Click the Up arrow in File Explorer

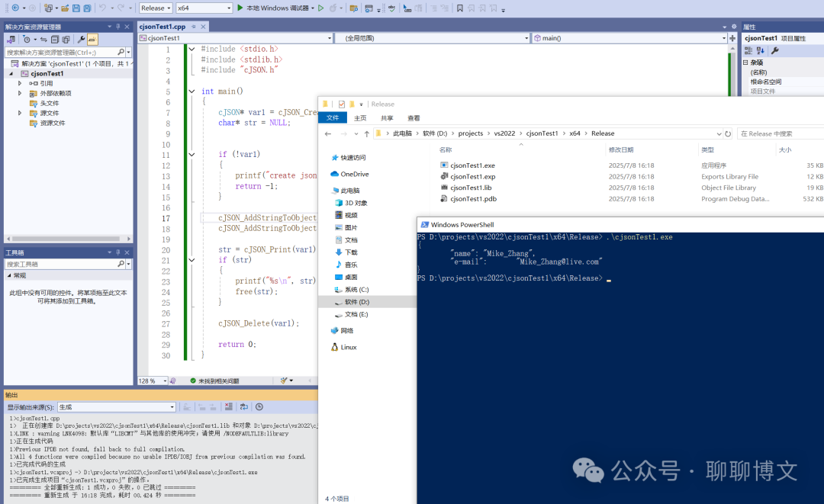(x=365, y=133)
